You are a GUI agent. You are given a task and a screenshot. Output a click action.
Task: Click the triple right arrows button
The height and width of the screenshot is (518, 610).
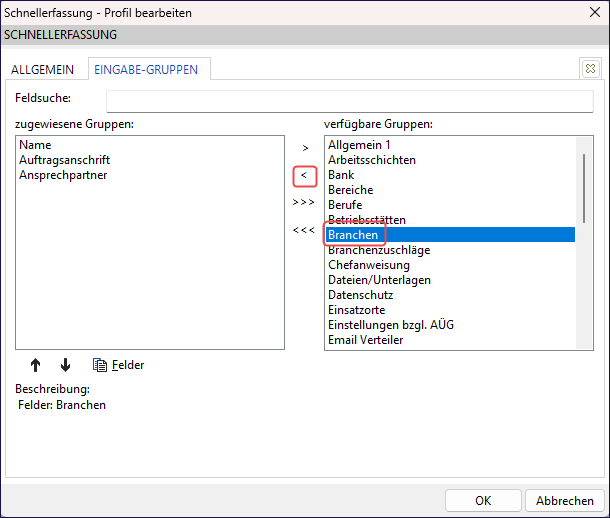304,203
